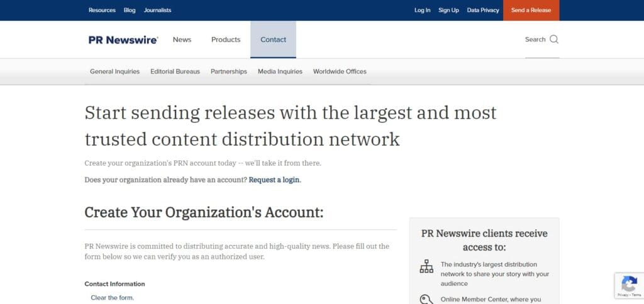The height and width of the screenshot is (304, 644).
Task: Open the Products menu
Action: click(226, 40)
